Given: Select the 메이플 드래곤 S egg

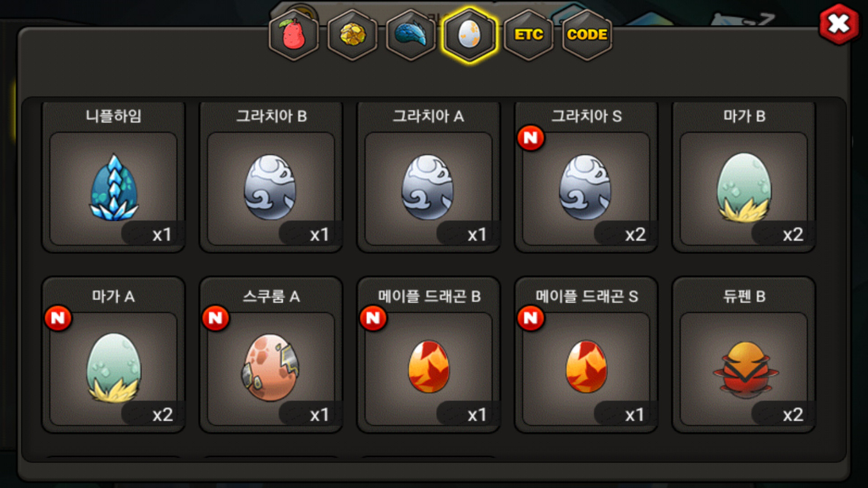Looking at the screenshot, I should (x=586, y=355).
